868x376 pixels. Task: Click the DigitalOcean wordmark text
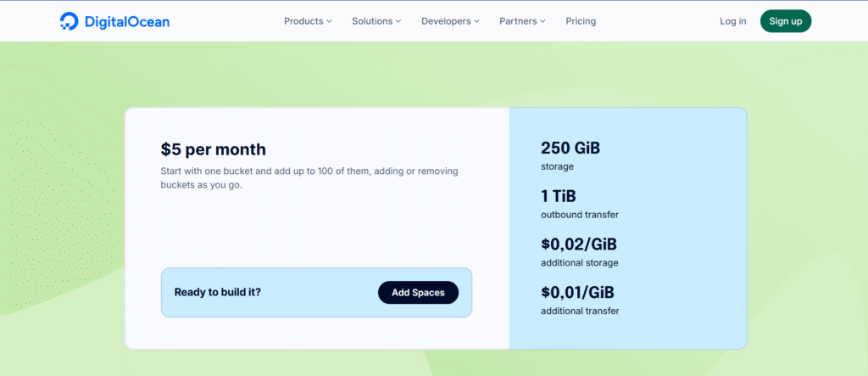point(127,21)
